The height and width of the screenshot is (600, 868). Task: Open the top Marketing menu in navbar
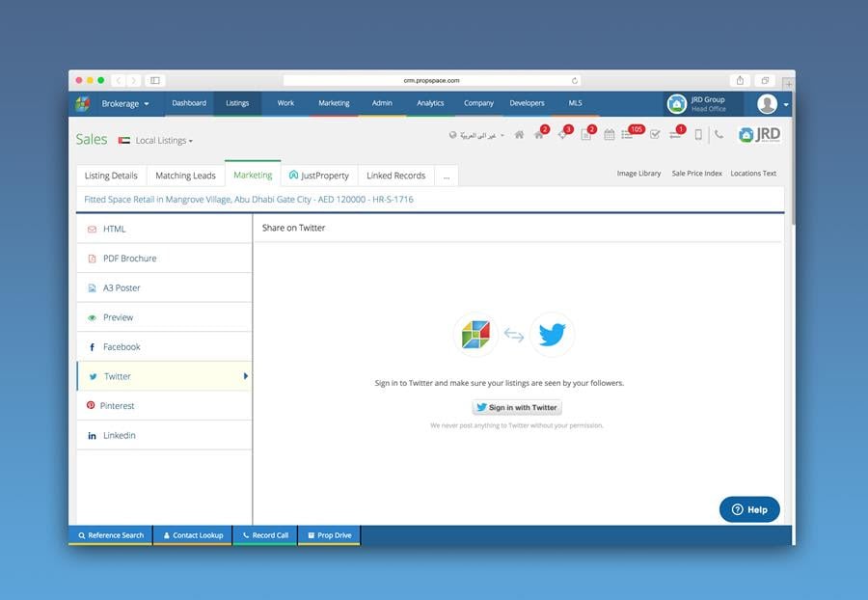(x=334, y=103)
